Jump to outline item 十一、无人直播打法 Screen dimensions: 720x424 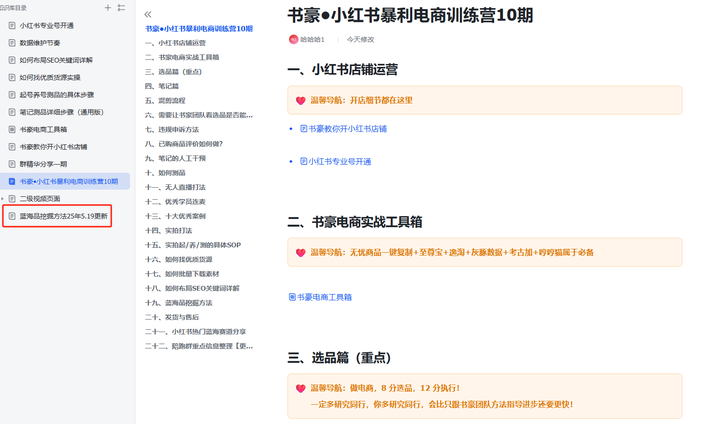[x=175, y=187]
